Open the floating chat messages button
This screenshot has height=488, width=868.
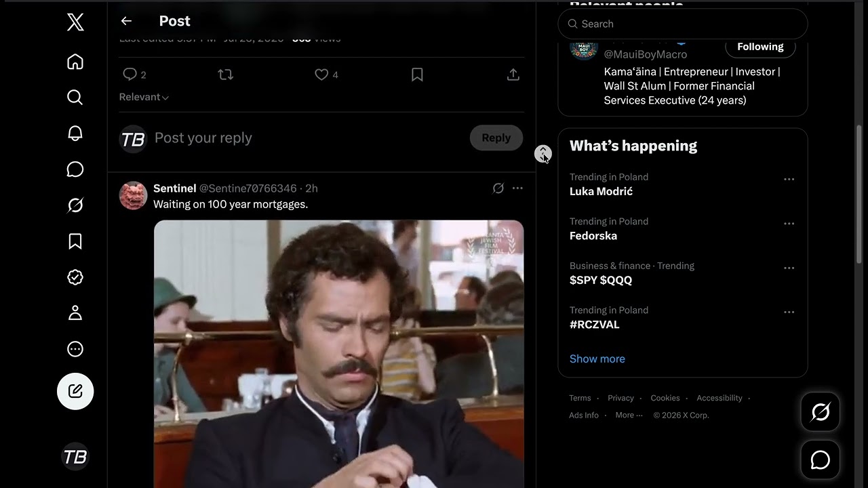(x=821, y=460)
